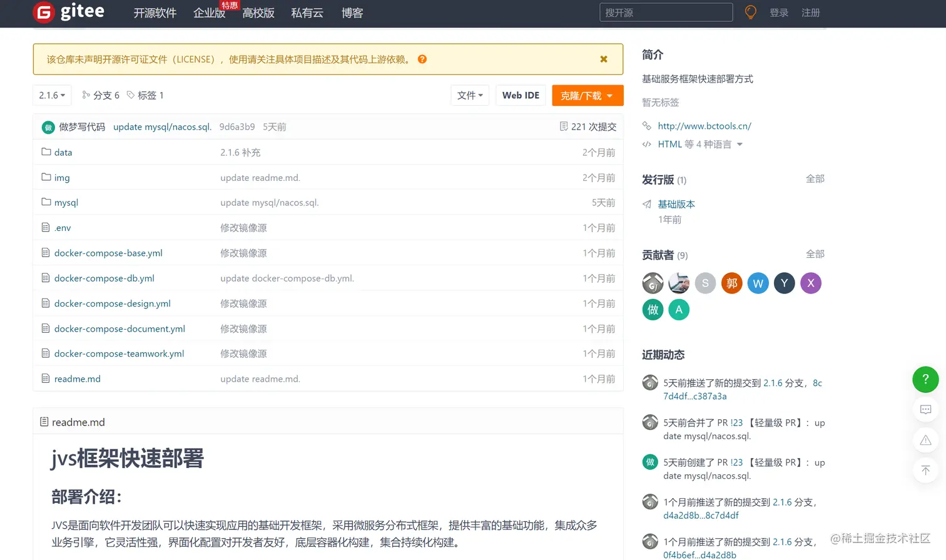Click committer avatar 做梦写代码
The width and height of the screenshot is (946, 560).
click(48, 127)
